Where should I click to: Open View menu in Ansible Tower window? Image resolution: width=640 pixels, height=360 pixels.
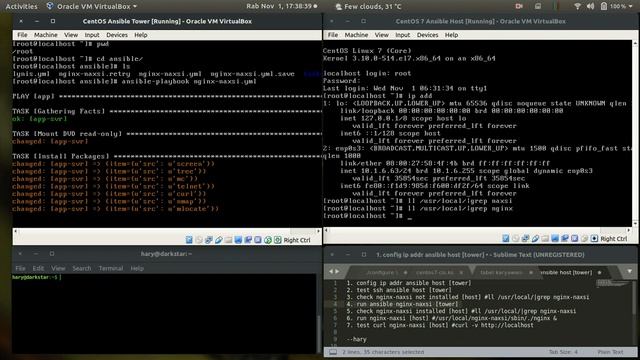71,35
